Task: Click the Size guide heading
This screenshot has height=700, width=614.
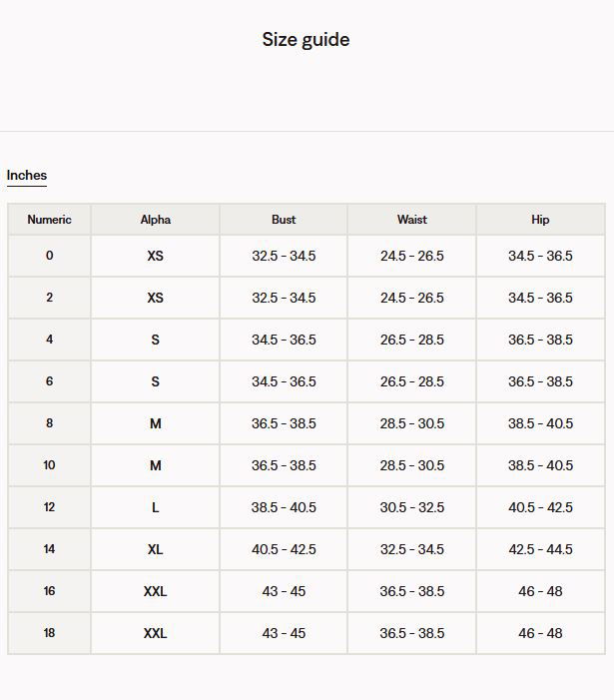Action: click(x=307, y=40)
